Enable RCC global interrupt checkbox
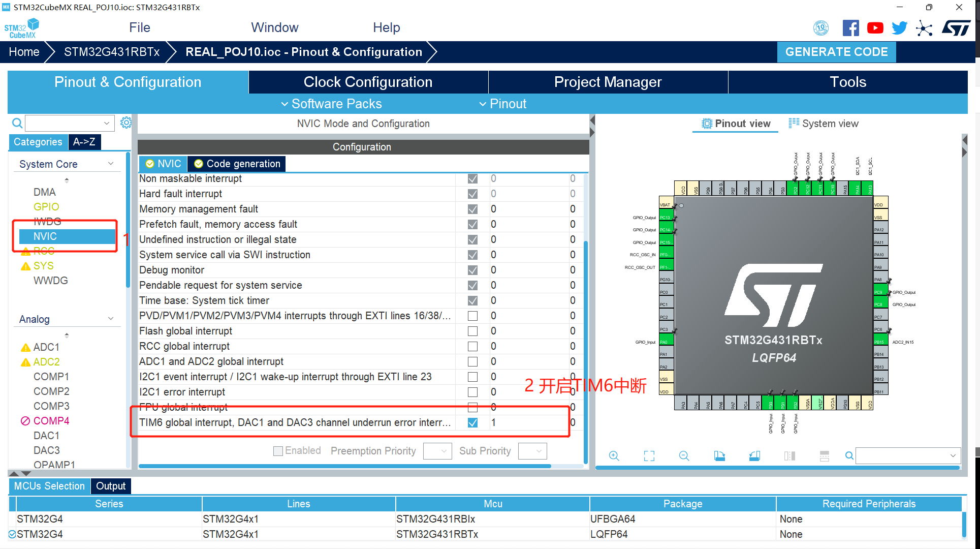This screenshot has height=549, width=980. 472,346
